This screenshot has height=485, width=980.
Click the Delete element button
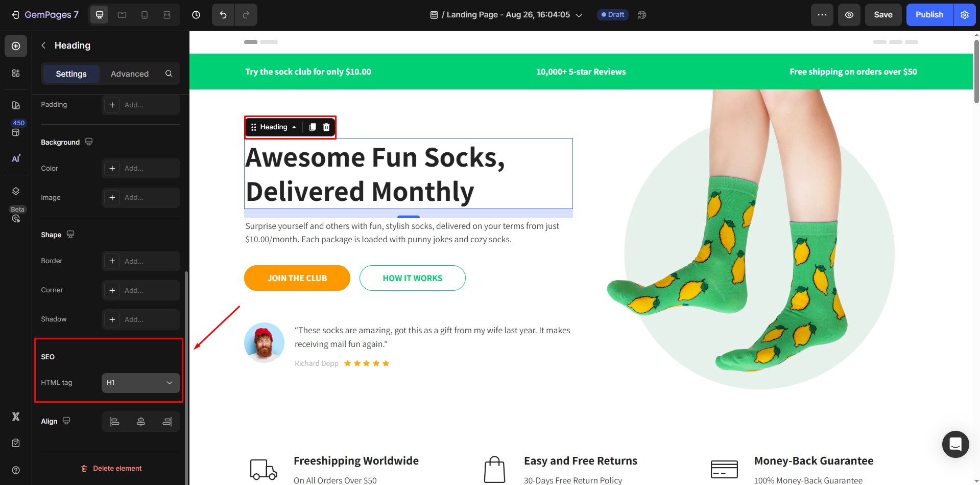click(x=111, y=468)
